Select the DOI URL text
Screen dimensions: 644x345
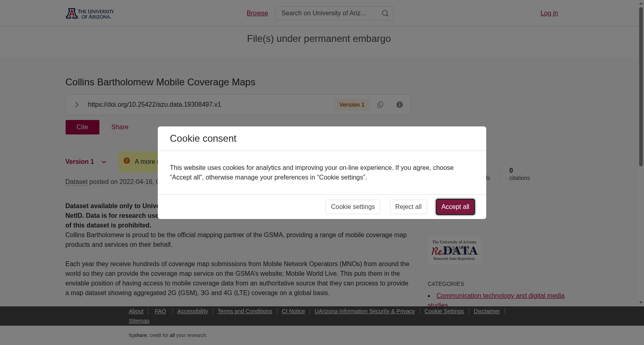click(x=155, y=105)
